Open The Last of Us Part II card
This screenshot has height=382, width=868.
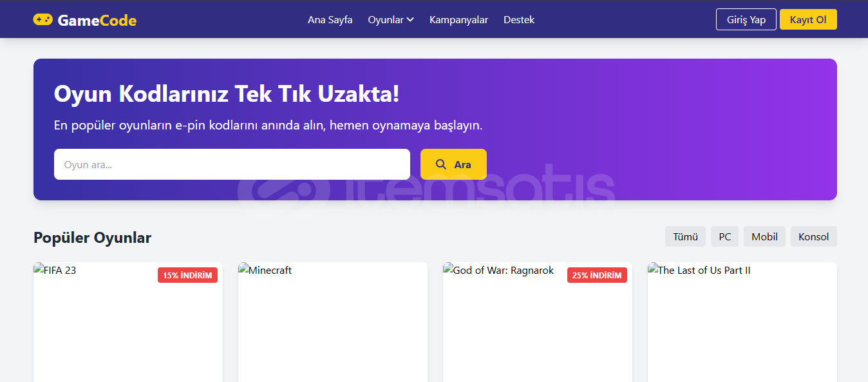pos(742,322)
